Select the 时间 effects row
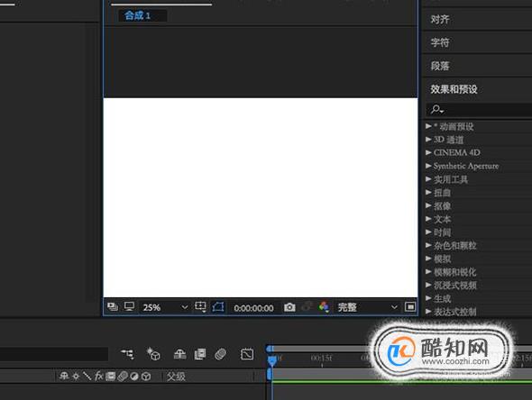The width and height of the screenshot is (532, 400). click(478, 232)
